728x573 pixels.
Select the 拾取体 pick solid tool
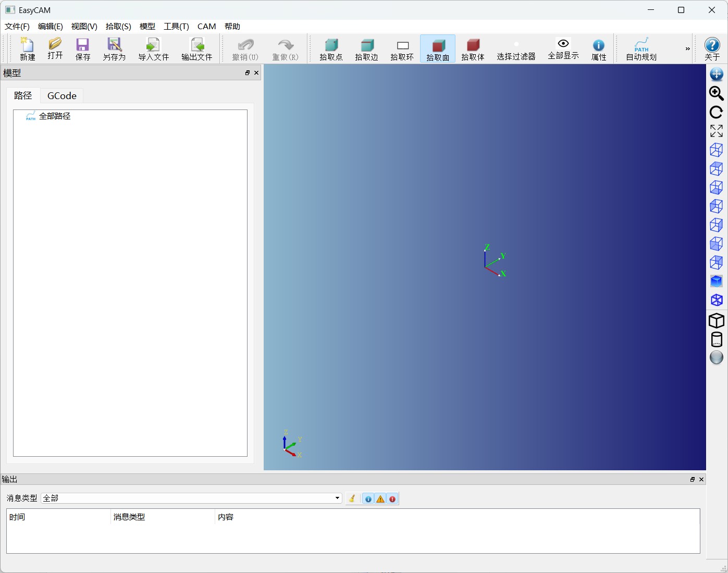pyautogui.click(x=473, y=49)
